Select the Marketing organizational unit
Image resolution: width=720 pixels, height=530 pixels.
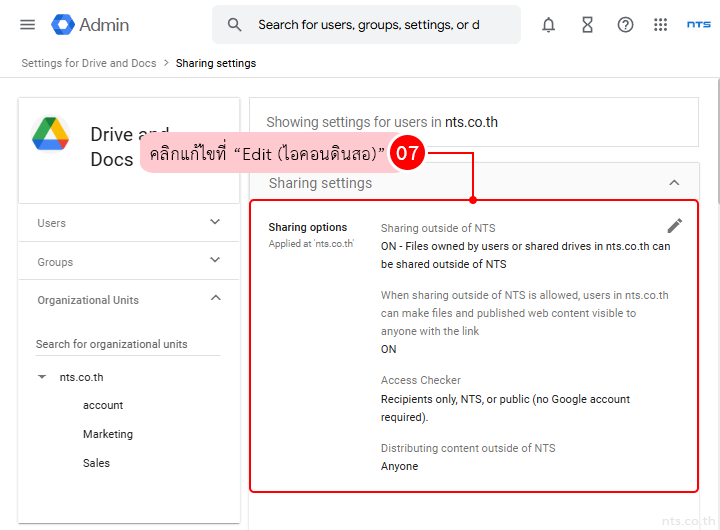[108, 434]
